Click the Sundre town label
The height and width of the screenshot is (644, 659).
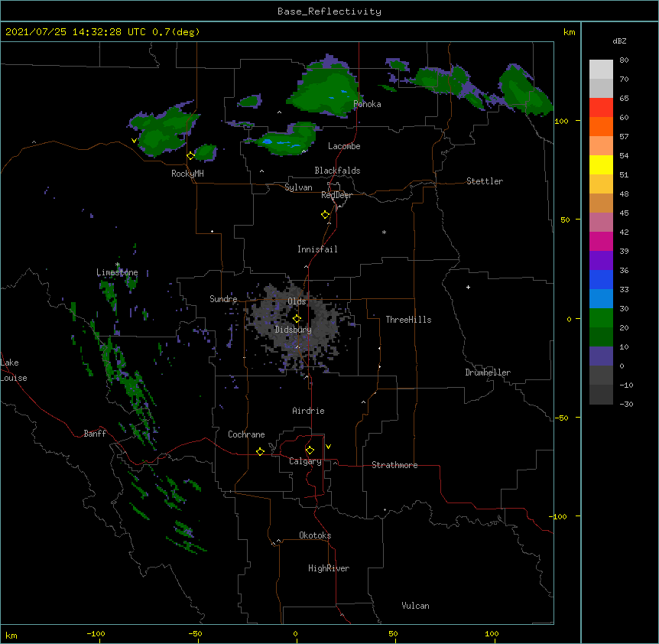(x=223, y=299)
